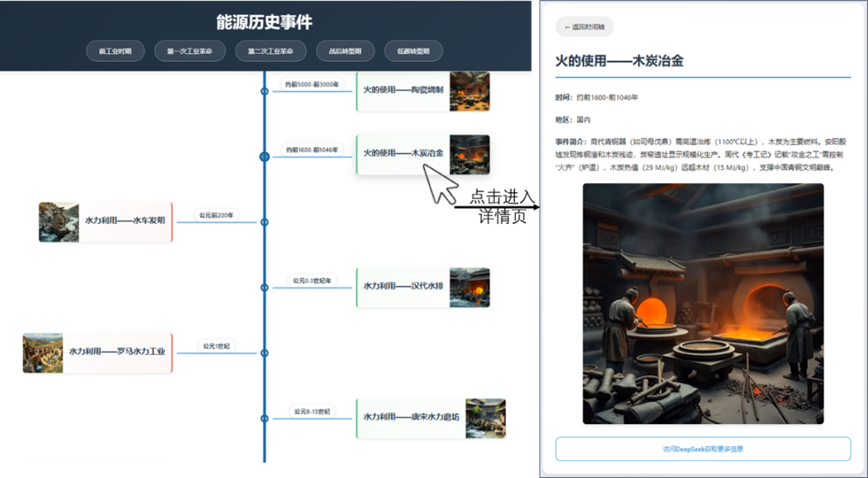The height and width of the screenshot is (478, 868).
Task: Click timeline node for 约前1600-前1046年
Action: tap(265, 156)
